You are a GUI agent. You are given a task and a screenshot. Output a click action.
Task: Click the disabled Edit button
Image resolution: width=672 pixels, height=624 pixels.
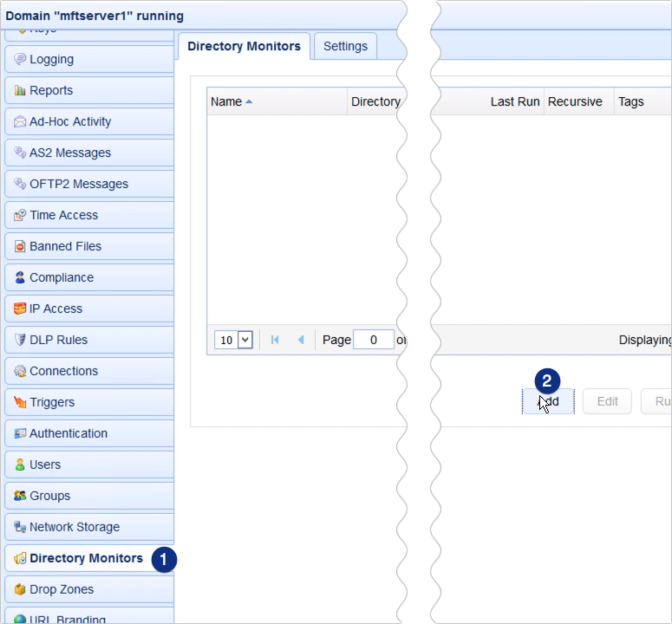point(607,401)
